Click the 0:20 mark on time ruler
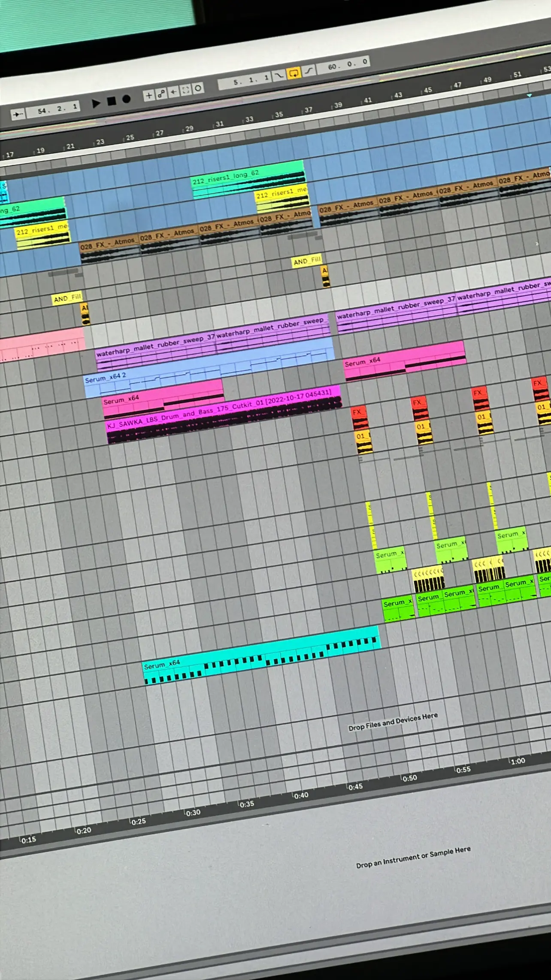This screenshot has width=551, height=980. coord(84,831)
